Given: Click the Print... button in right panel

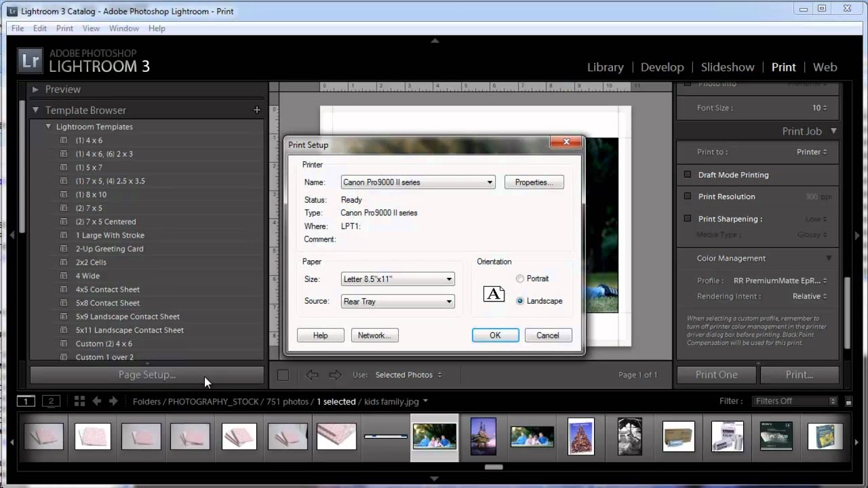Looking at the screenshot, I should pos(799,375).
